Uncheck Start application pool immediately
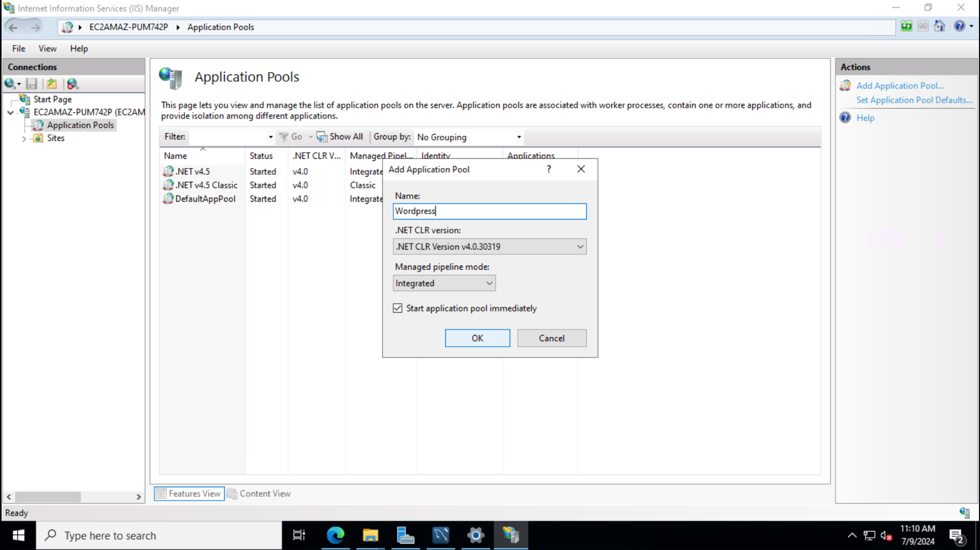 coord(398,308)
